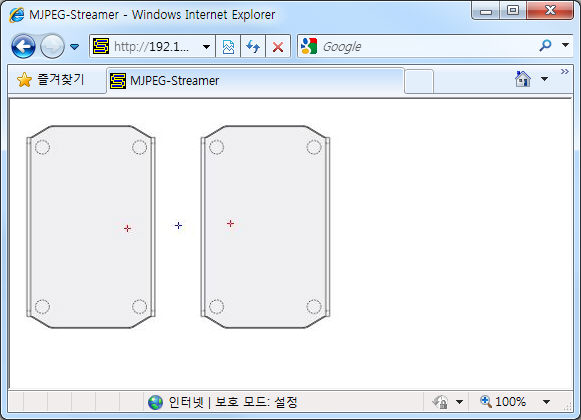Click the Refresh page icon
This screenshot has height=420, width=581.
click(x=253, y=47)
